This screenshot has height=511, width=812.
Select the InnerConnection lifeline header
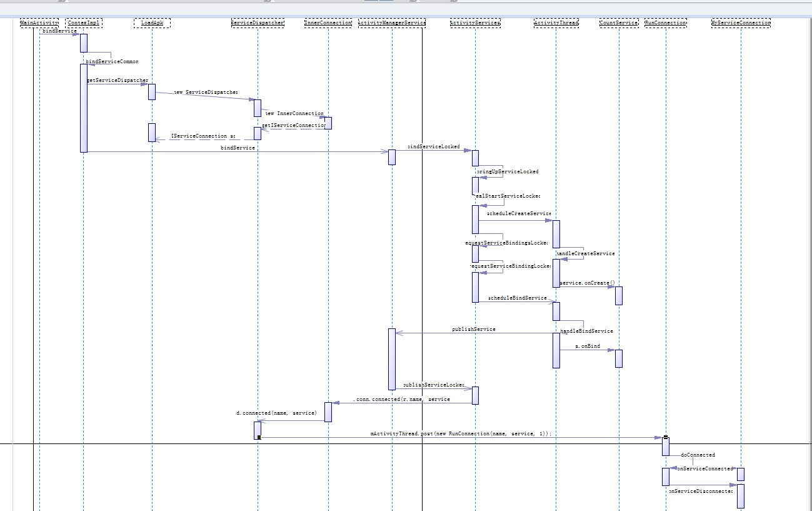328,23
